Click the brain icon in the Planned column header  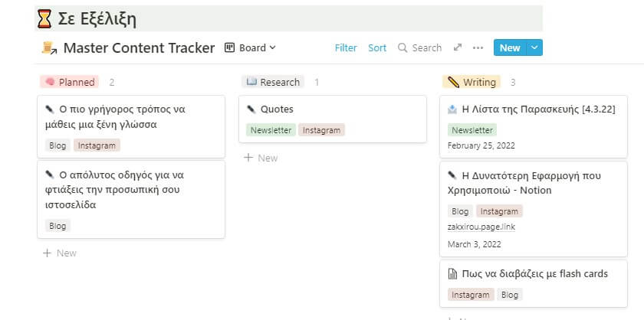50,82
